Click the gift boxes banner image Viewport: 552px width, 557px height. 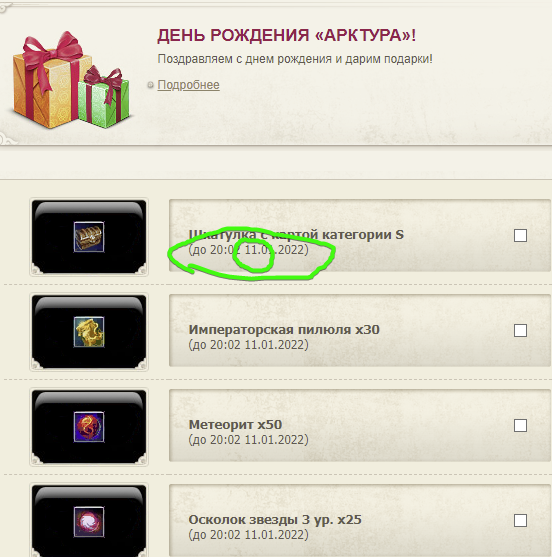coord(71,80)
